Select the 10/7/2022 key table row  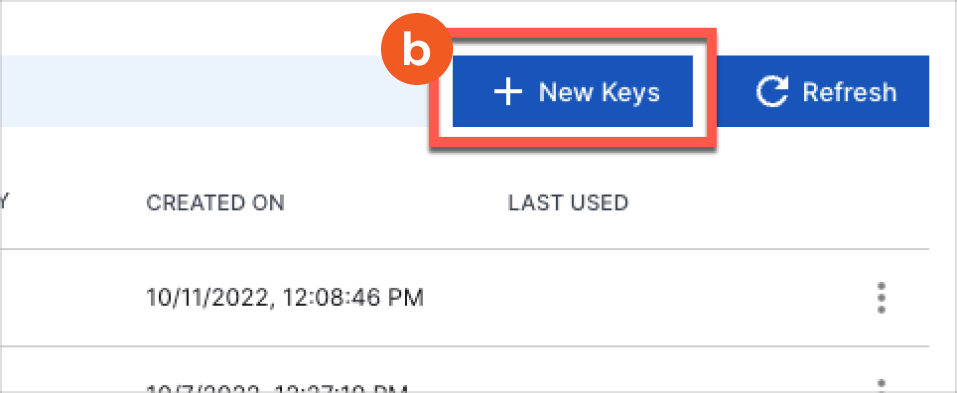(x=464, y=370)
